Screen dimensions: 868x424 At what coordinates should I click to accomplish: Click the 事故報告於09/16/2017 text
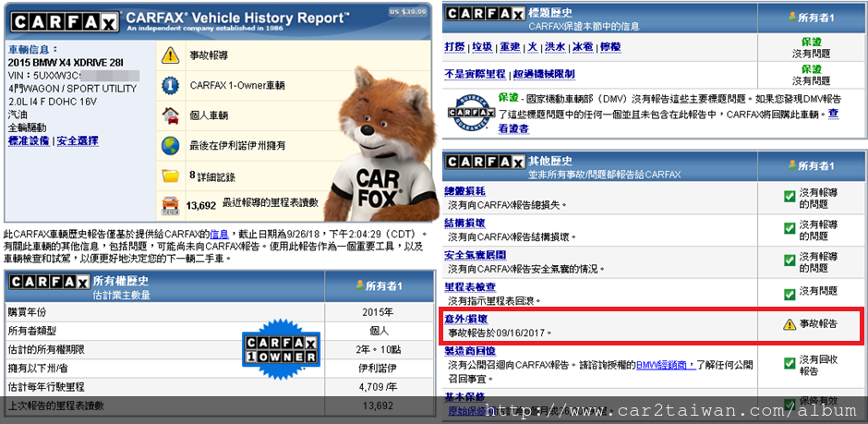[x=500, y=333]
